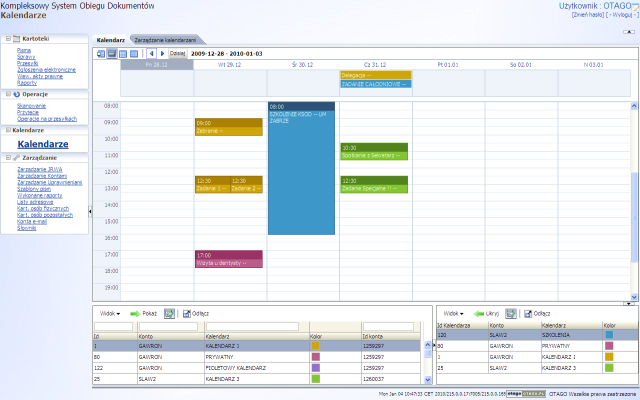Screen dimensions: 640x400
Task: Click the Operacje section icon
Action: pyautogui.click(x=16, y=94)
